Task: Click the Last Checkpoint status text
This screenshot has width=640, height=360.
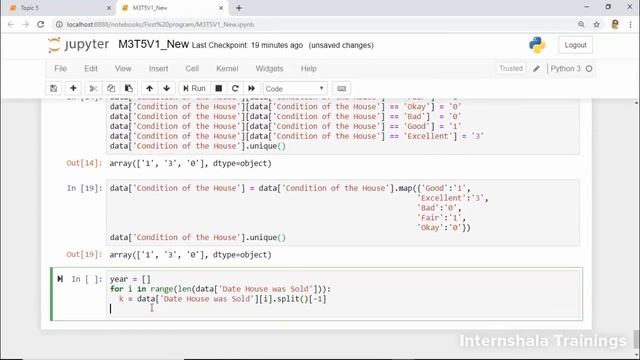Action: 247,45
